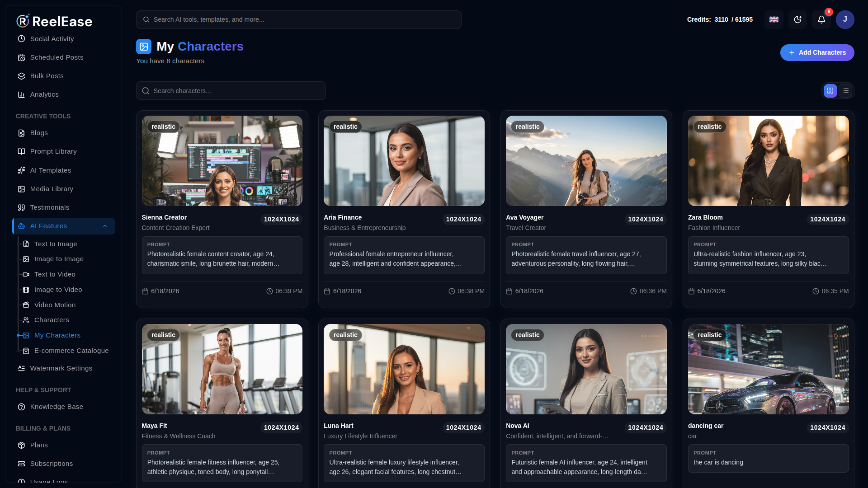Viewport: 868px width, 488px height.
Task: Click the E-commerce Catalogue bag icon
Action: (x=26, y=351)
